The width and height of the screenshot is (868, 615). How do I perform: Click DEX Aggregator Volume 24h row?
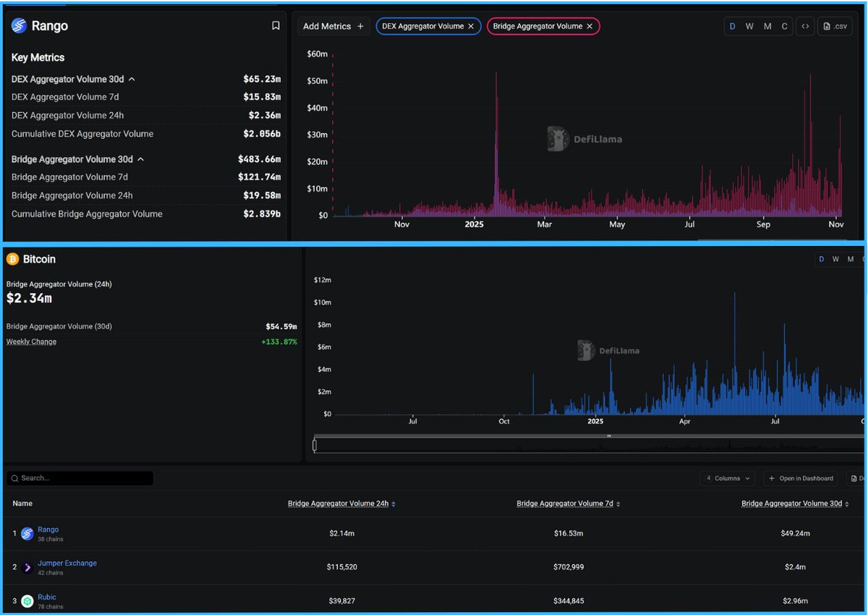tap(146, 116)
